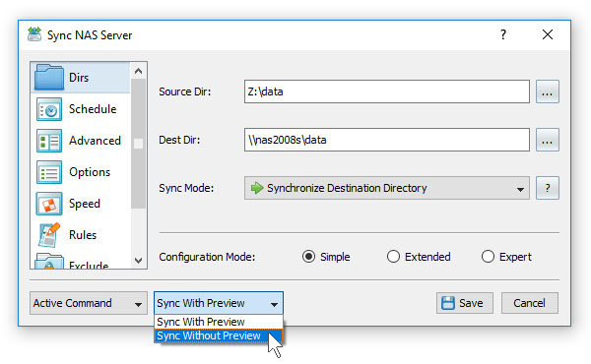
Task: Switch to the Advanced page
Action: pyautogui.click(x=95, y=141)
